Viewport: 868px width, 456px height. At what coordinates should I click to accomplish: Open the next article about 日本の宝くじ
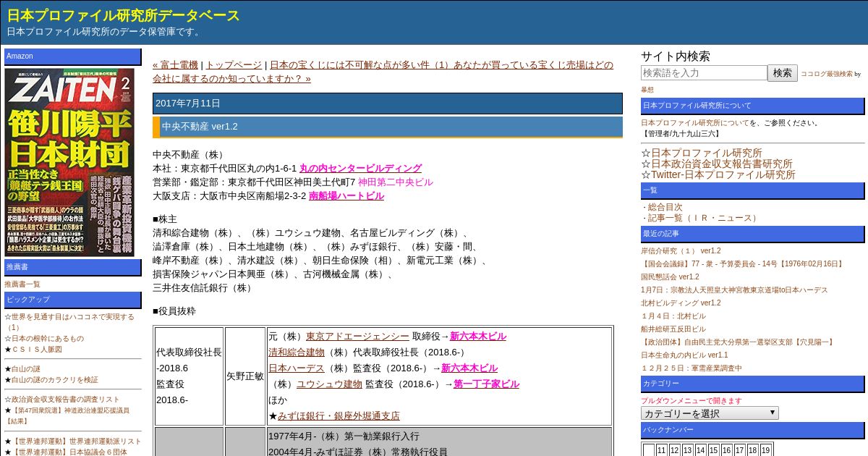pos(383,72)
